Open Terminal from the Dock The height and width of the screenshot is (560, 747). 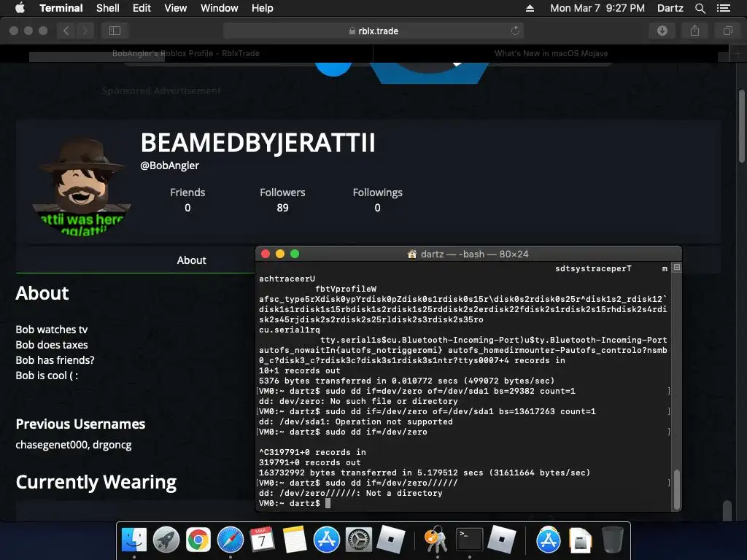click(469, 540)
